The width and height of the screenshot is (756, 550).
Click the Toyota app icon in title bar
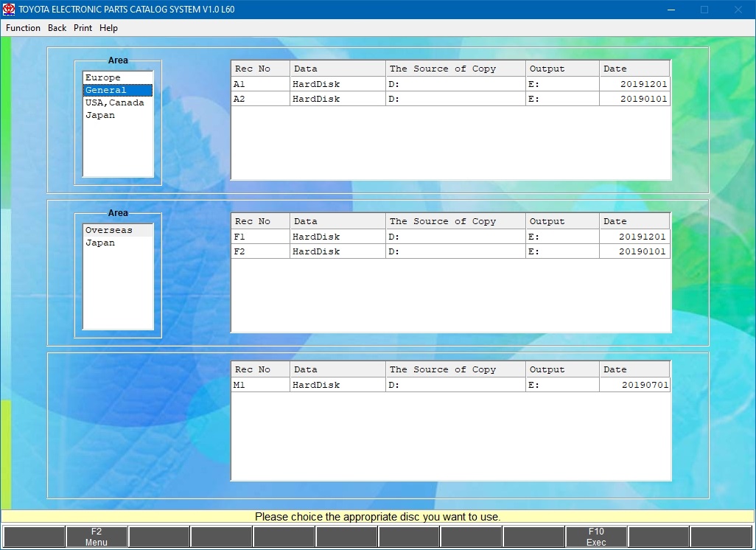coord(9,9)
